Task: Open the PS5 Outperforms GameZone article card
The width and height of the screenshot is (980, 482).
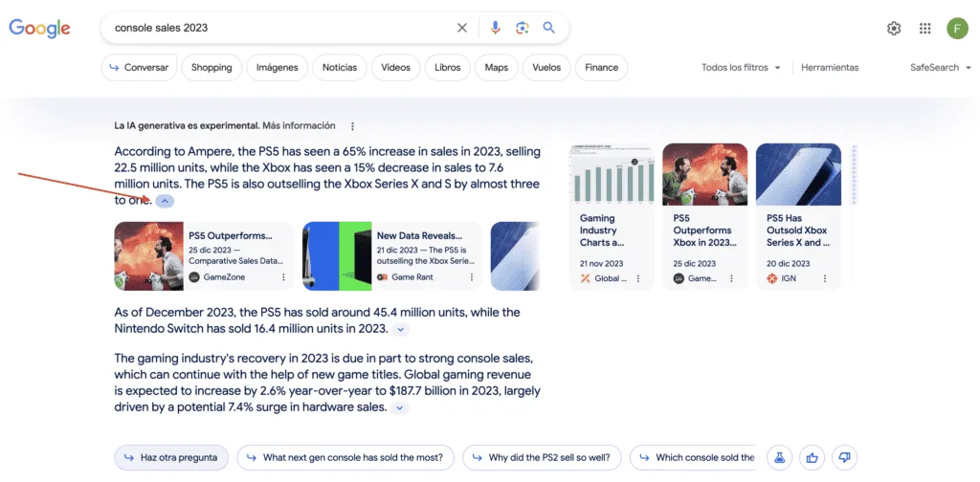Action: point(204,256)
